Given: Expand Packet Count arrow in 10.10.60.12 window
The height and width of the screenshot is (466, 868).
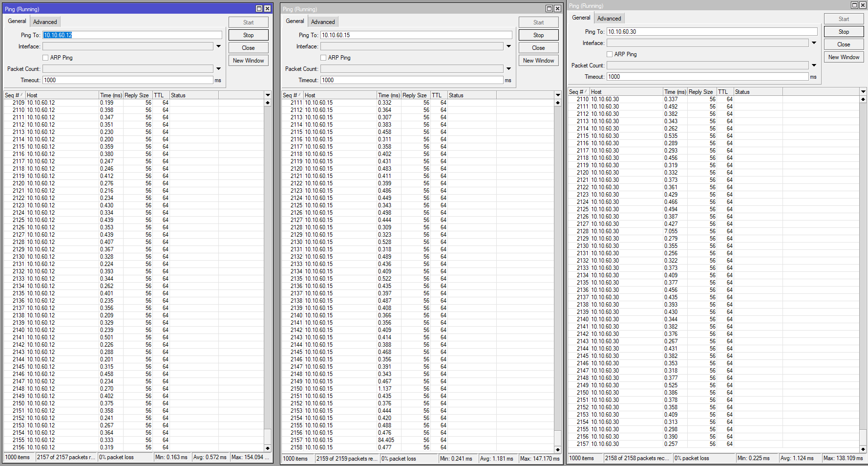Looking at the screenshot, I should tap(218, 69).
